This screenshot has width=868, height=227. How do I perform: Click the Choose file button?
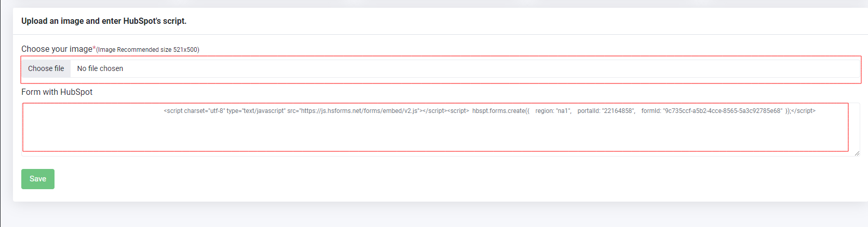point(46,68)
